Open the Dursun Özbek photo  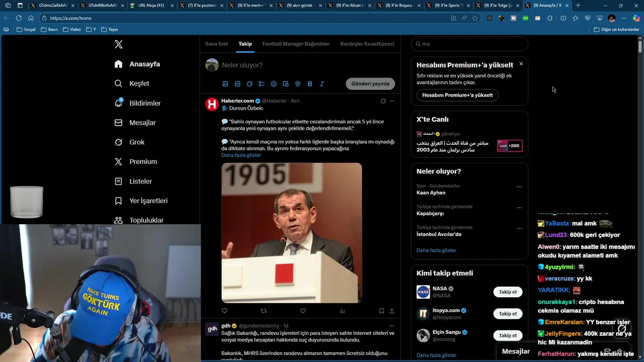pyautogui.click(x=292, y=233)
